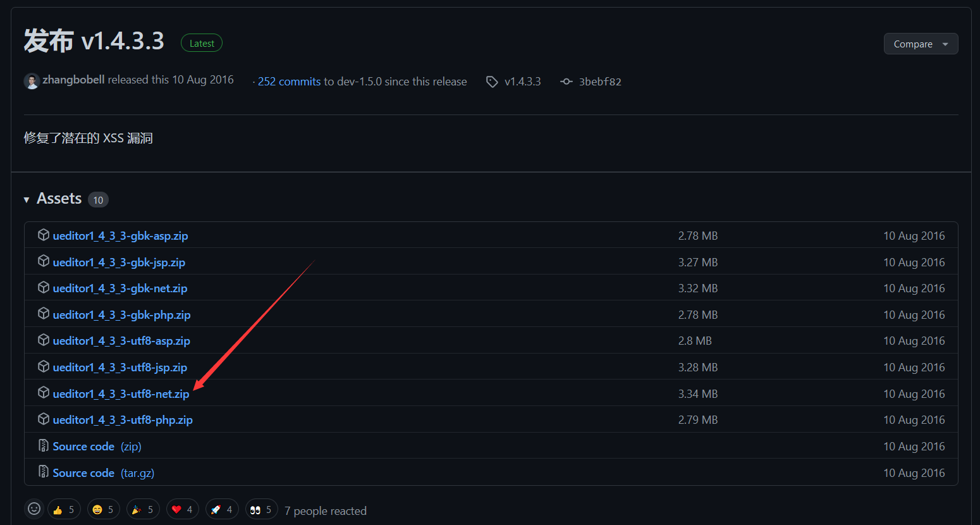Download ueditor1_4_3_3-utf8-jsp.zip

coord(120,367)
